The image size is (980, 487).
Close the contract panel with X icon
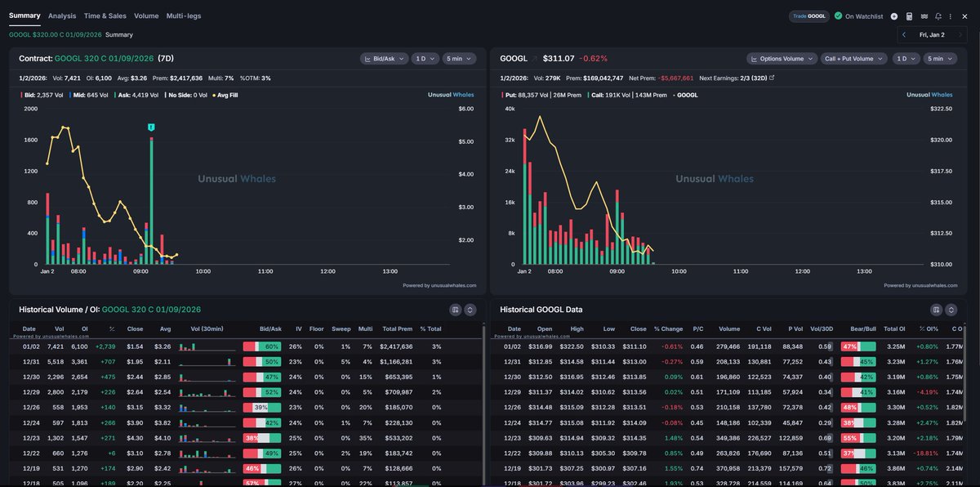point(964,16)
